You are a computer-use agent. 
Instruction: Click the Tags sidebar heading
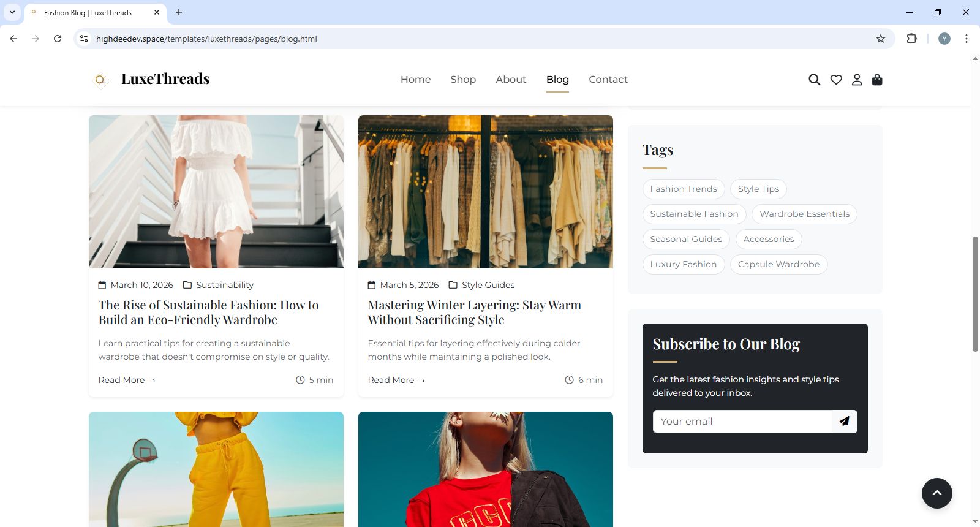pos(658,150)
